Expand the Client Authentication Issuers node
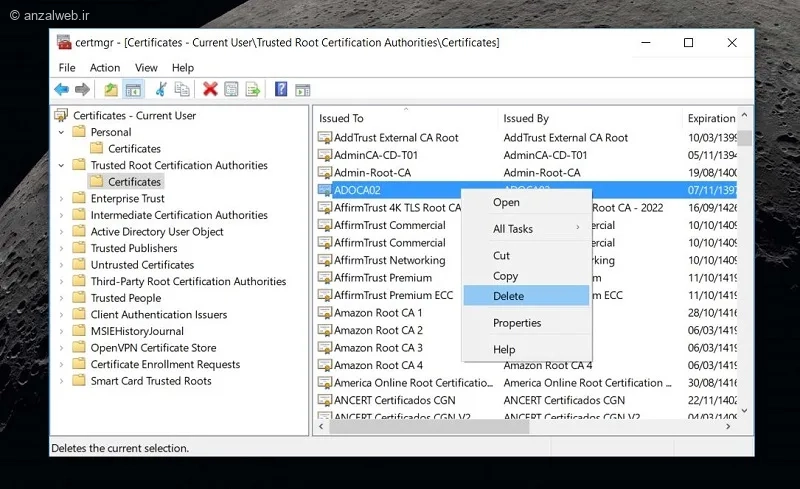 [x=61, y=314]
